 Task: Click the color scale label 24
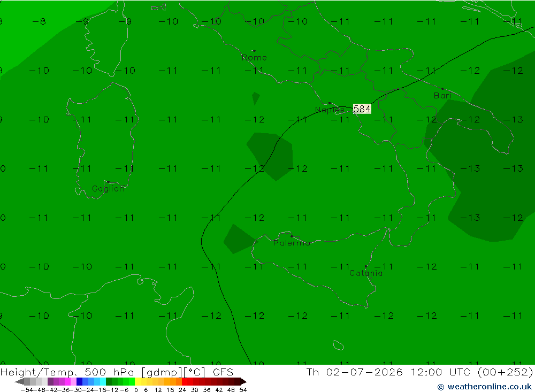coord(182,390)
